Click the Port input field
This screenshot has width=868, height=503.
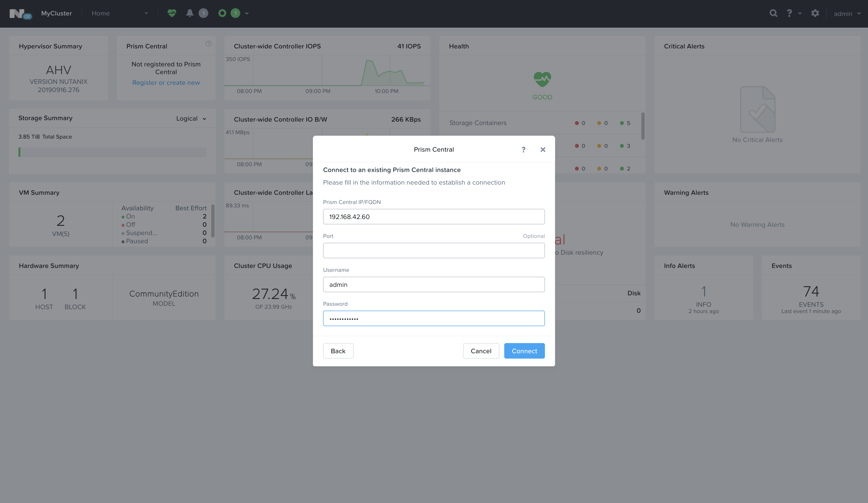click(433, 251)
